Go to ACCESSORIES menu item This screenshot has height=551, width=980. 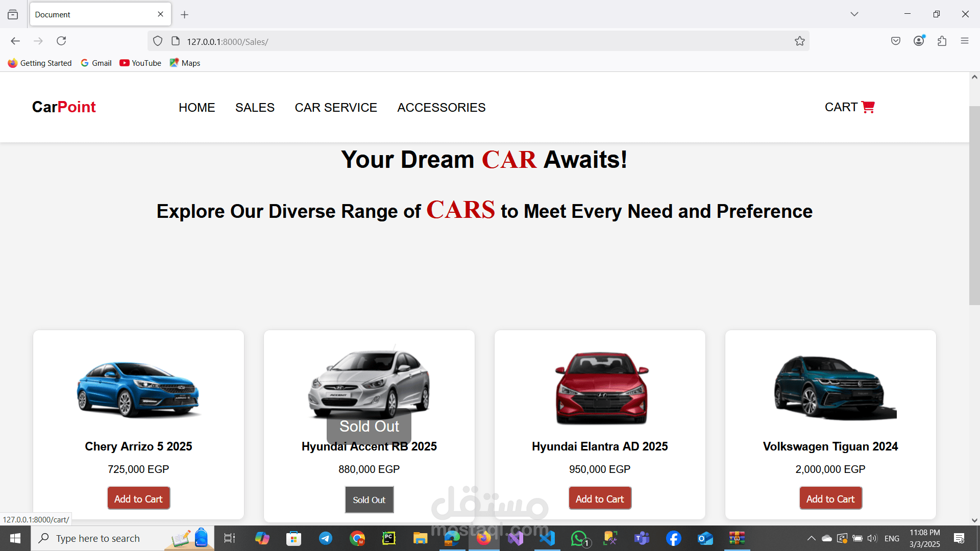[441, 108]
